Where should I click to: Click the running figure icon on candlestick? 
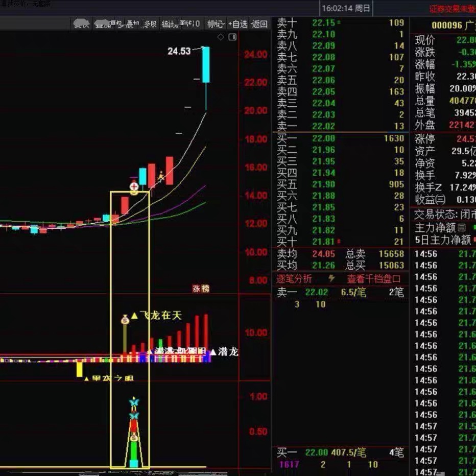161,177
